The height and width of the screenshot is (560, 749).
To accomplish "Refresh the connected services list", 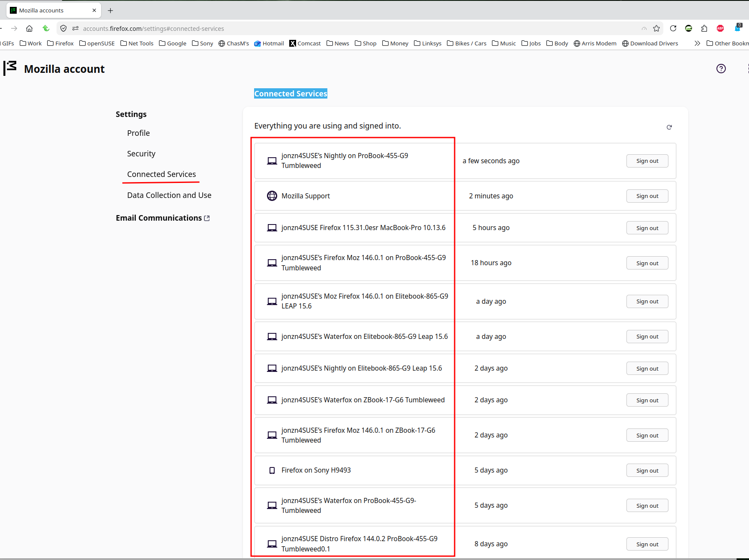I will (x=669, y=127).
